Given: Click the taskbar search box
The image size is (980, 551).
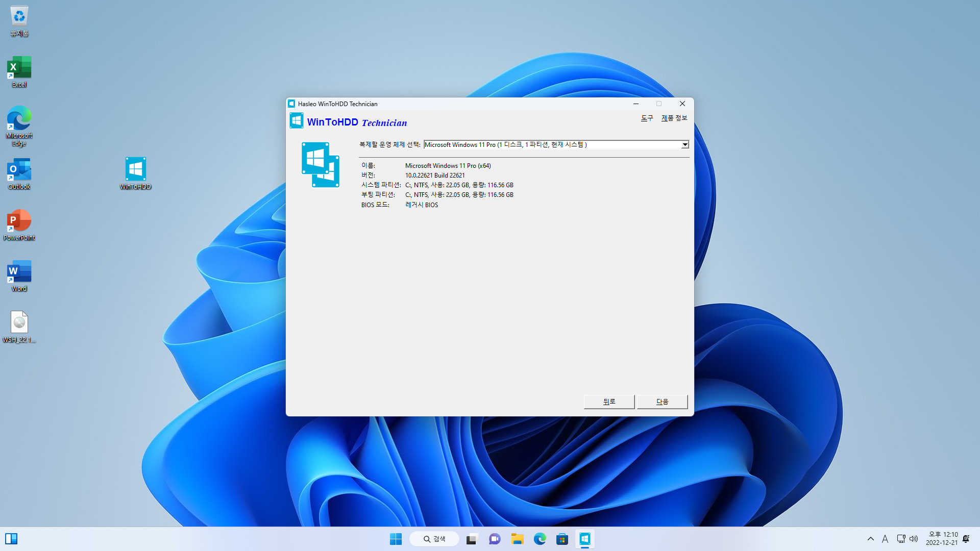Looking at the screenshot, I should tap(434, 539).
